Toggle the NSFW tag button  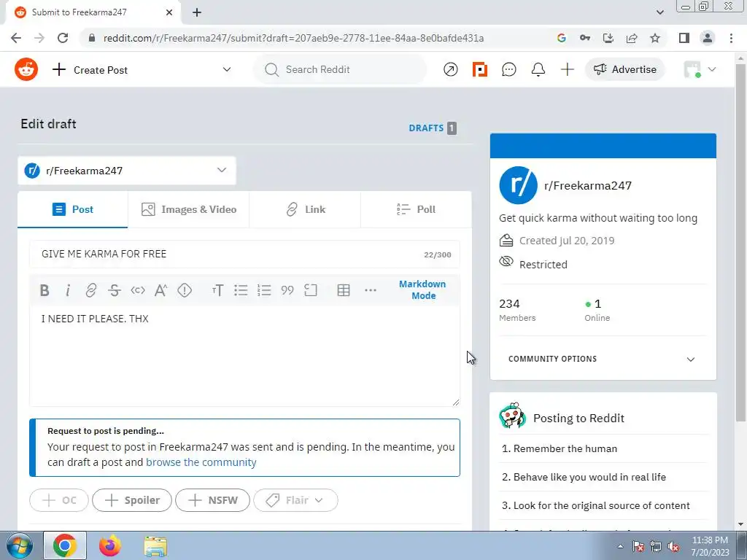[x=212, y=500]
